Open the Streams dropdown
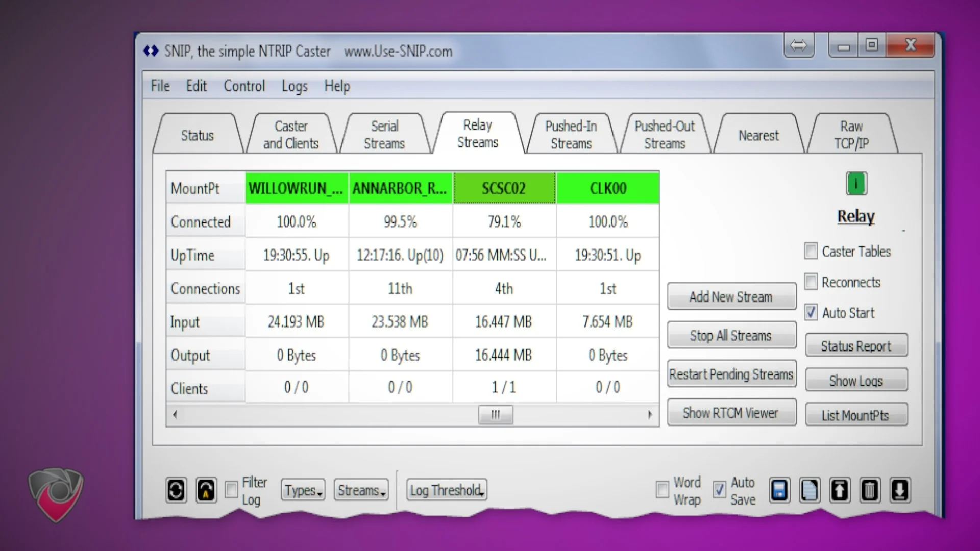Viewport: 980px width, 551px height. [x=361, y=490]
